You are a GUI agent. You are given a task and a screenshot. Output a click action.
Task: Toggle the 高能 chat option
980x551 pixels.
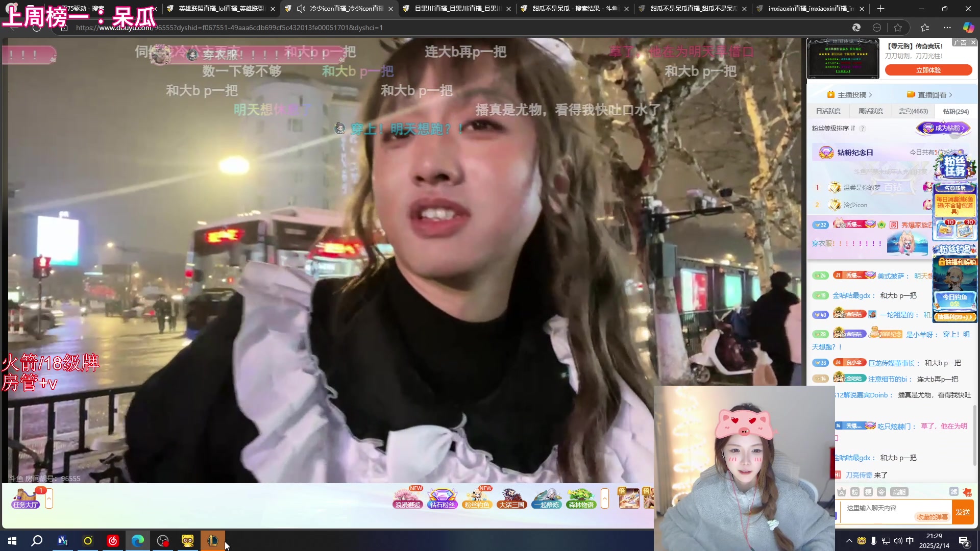click(x=899, y=492)
